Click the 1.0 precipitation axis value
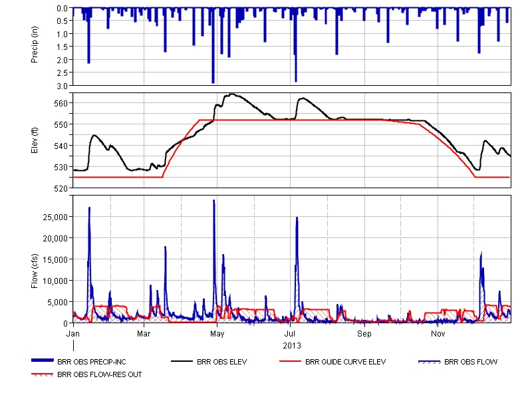 63,34
